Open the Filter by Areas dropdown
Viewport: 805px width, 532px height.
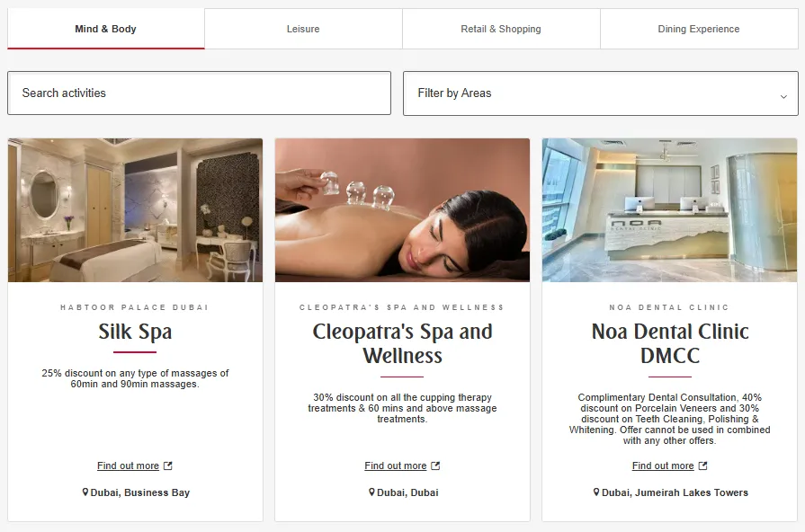click(x=601, y=93)
